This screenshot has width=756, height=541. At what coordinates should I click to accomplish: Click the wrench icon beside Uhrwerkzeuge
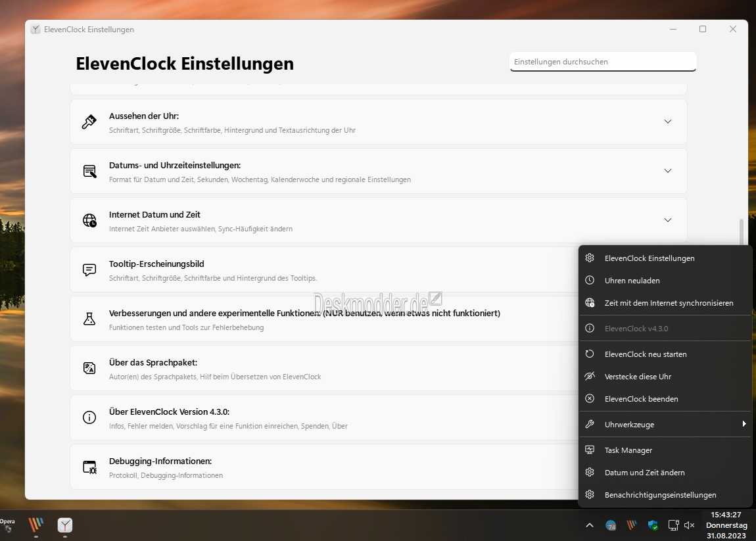pos(590,424)
